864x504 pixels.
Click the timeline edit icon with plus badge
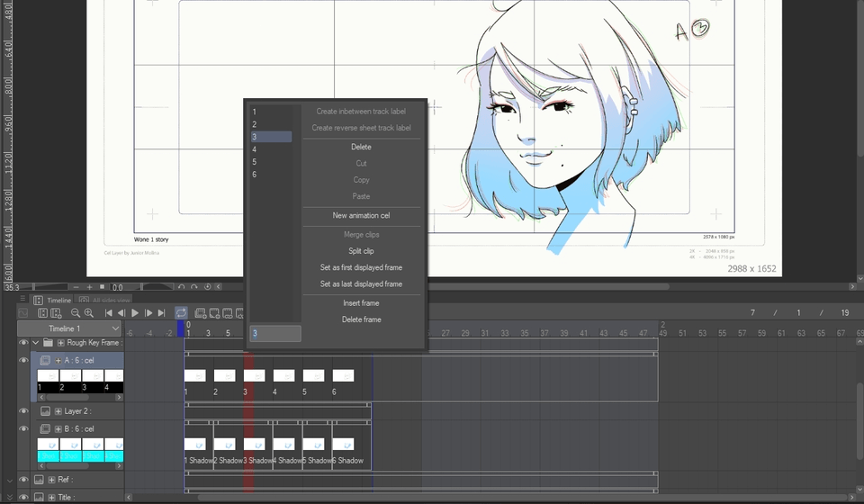pos(56,313)
